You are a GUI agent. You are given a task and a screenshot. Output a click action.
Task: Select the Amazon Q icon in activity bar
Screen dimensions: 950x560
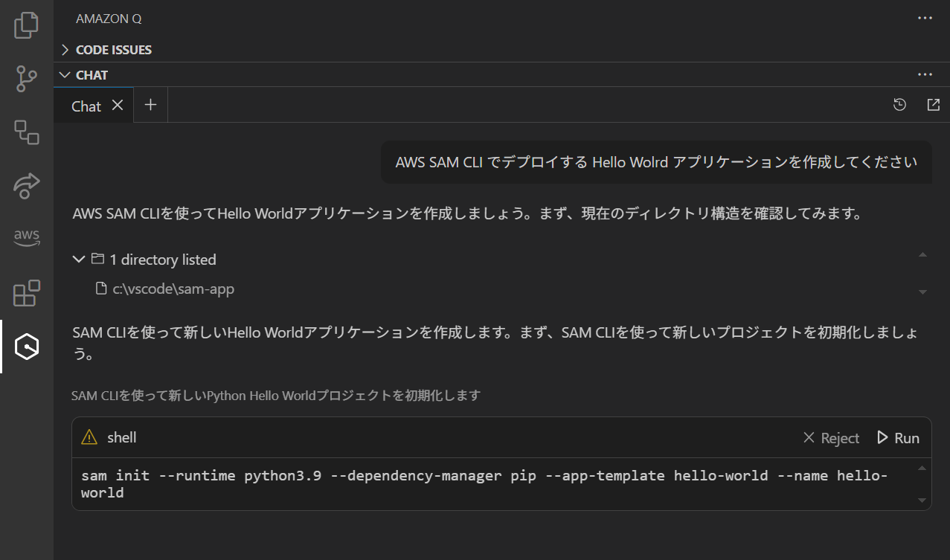click(26, 347)
